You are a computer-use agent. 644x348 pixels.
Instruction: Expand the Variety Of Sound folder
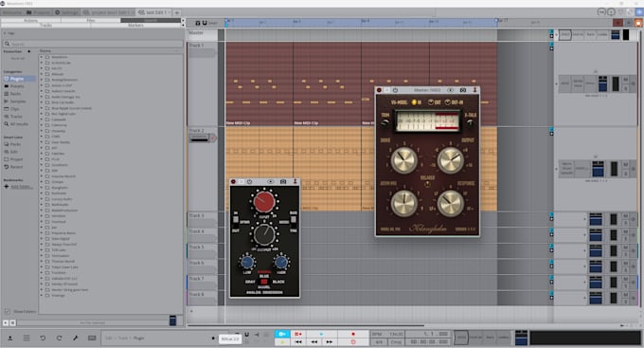click(x=41, y=284)
